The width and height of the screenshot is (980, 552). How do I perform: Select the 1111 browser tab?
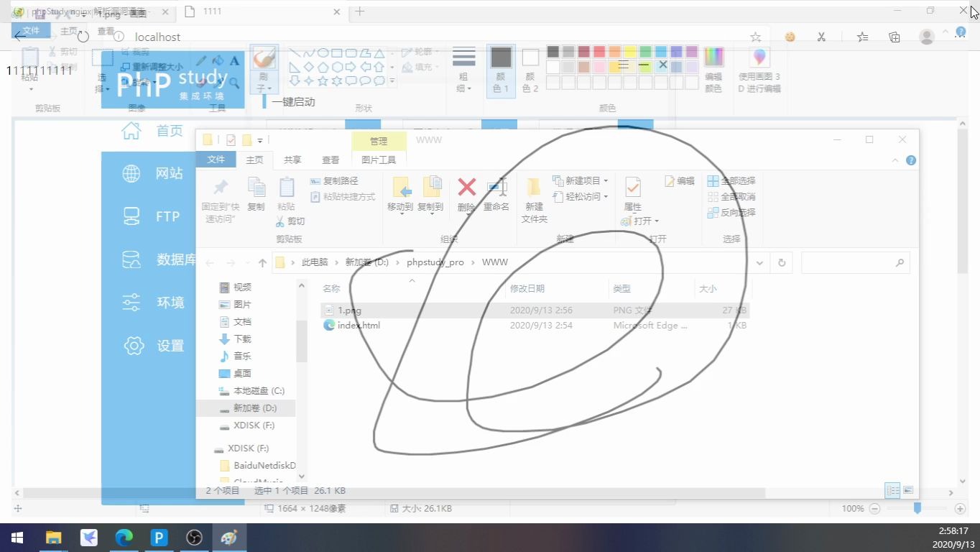click(x=262, y=11)
